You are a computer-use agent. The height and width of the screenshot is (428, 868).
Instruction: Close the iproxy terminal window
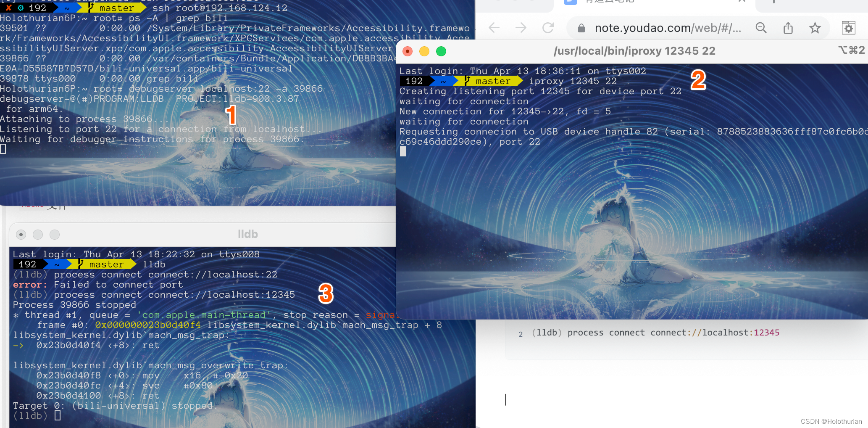407,51
